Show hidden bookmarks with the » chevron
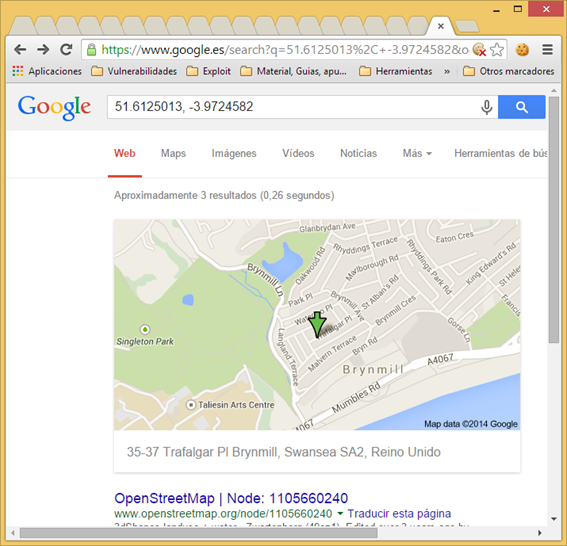Screen dimensions: 567x546 pyautogui.click(x=447, y=72)
